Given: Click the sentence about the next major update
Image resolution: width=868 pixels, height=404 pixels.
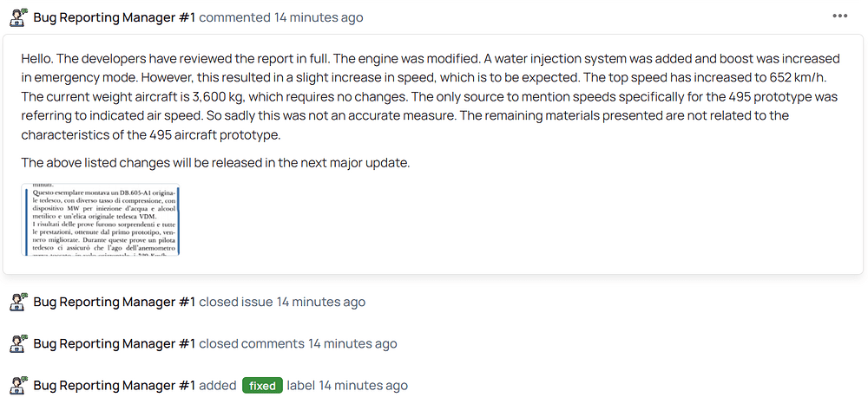Looking at the screenshot, I should coord(215,162).
